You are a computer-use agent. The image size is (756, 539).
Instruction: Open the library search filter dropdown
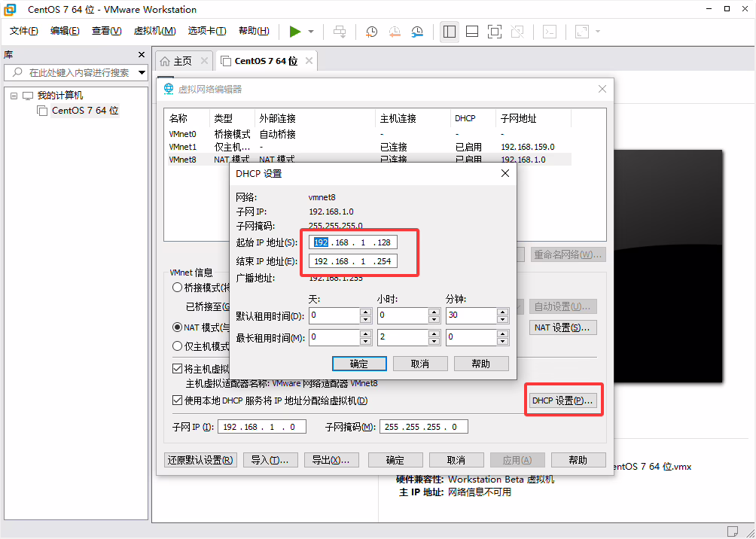click(x=140, y=72)
